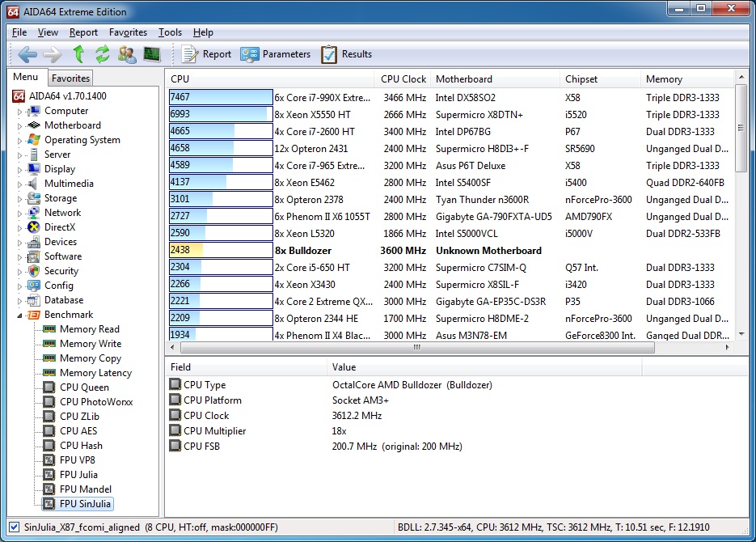Select the Server tree icon
The height and width of the screenshot is (542, 756).
[34, 155]
